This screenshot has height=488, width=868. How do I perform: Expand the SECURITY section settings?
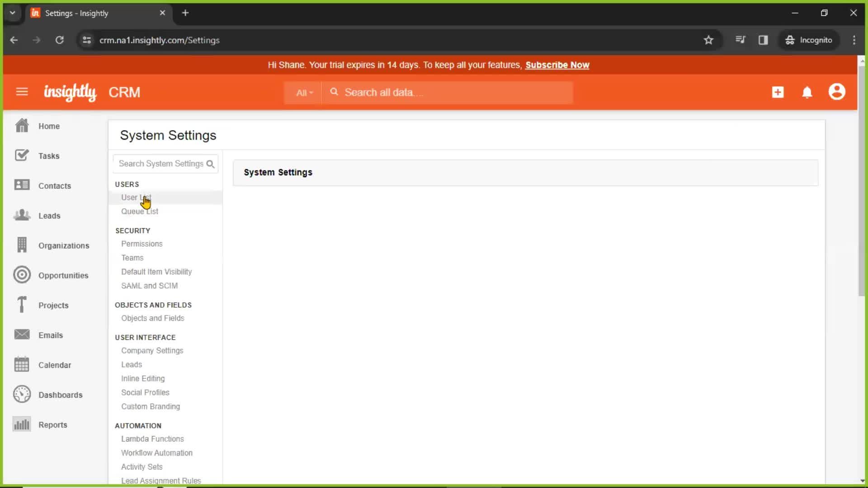[x=132, y=230]
